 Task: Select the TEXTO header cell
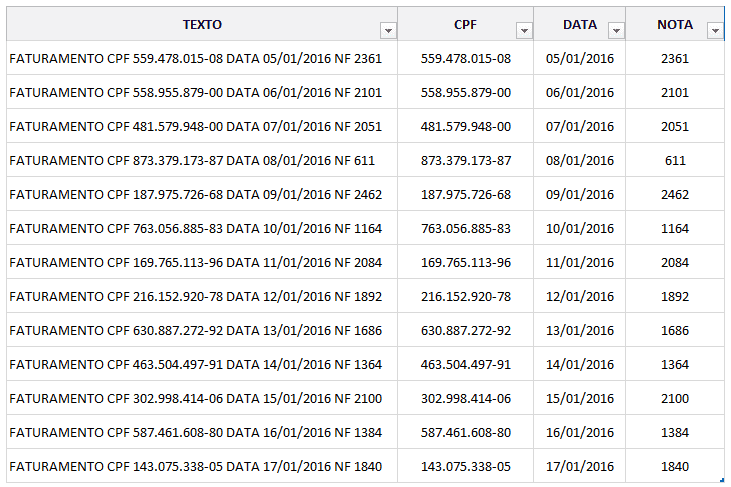pos(202,24)
